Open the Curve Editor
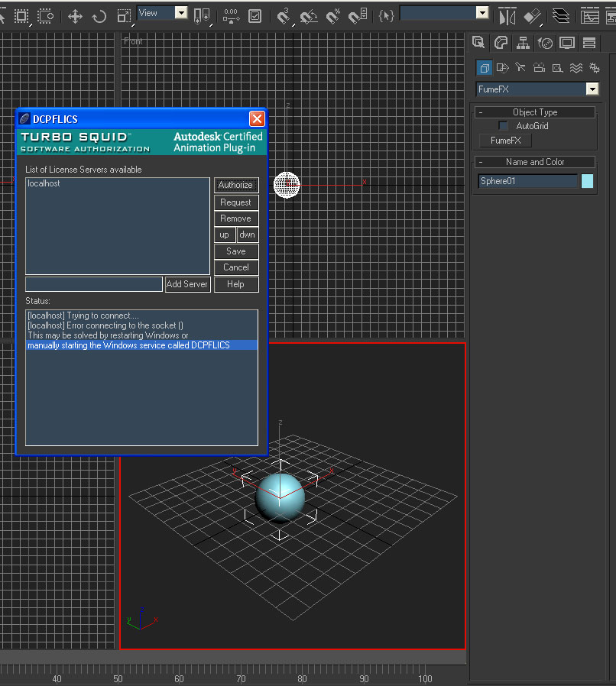 click(589, 17)
